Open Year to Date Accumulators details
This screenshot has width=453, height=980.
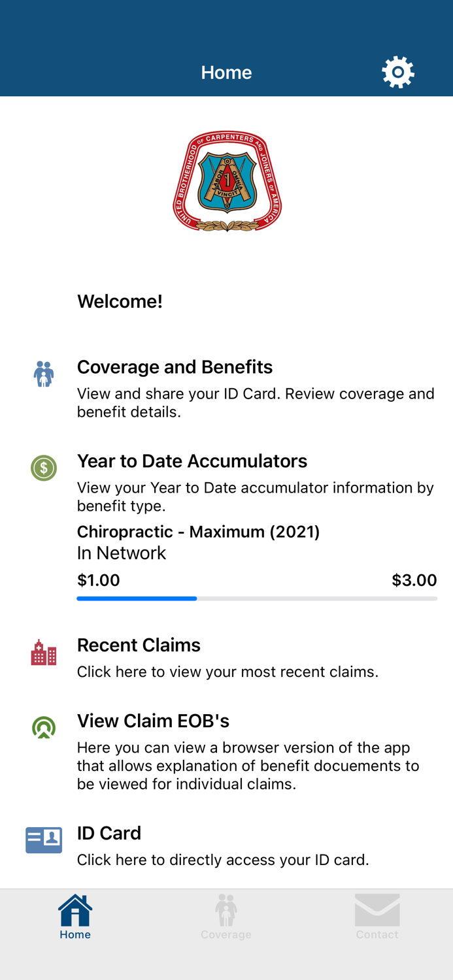192,461
